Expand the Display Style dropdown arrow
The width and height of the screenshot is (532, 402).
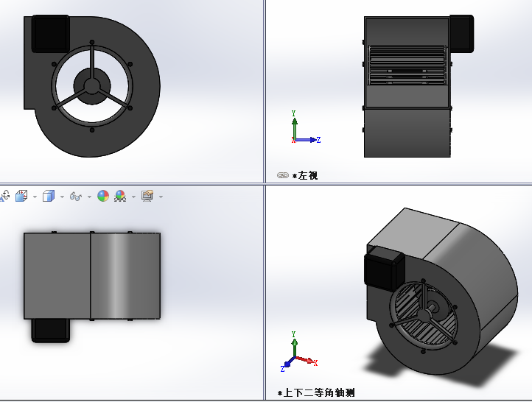62,197
